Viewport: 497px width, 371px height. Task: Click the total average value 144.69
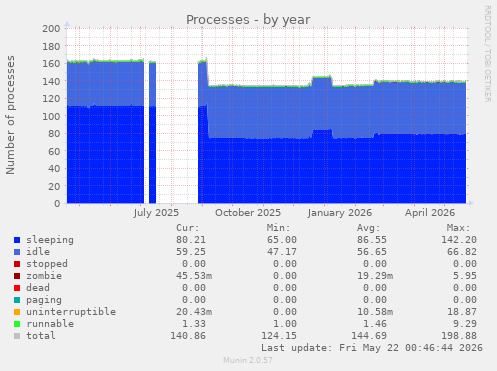pyautogui.click(x=369, y=336)
